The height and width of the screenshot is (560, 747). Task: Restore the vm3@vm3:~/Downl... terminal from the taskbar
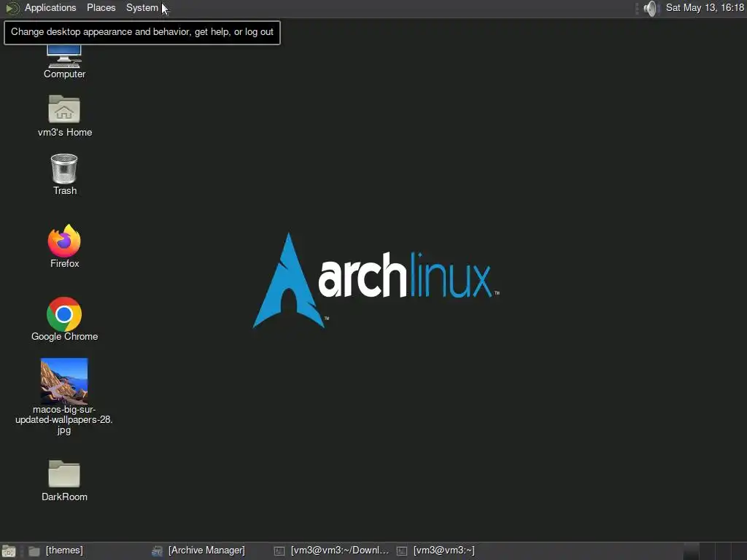coord(332,551)
